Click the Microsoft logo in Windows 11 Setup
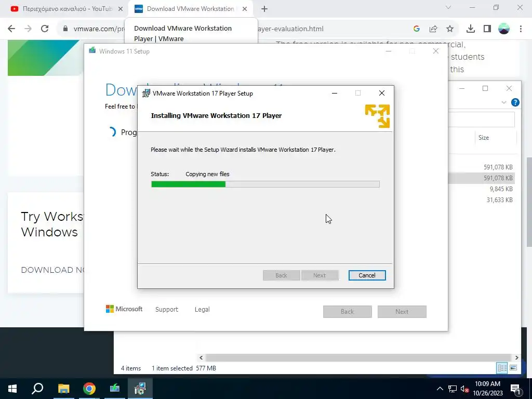This screenshot has height=399, width=532. [124, 309]
